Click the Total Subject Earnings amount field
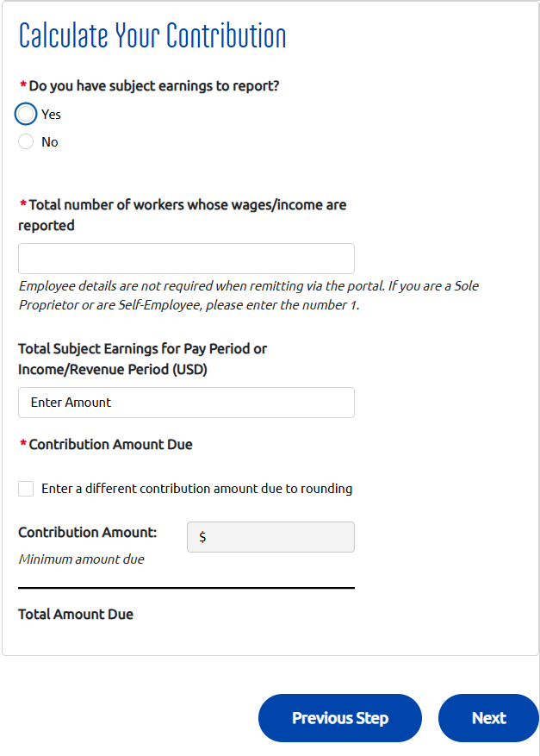 tap(185, 402)
